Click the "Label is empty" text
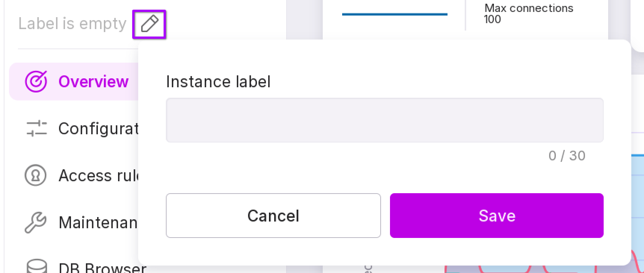Screen dimensions: 644x273 (x=72, y=24)
